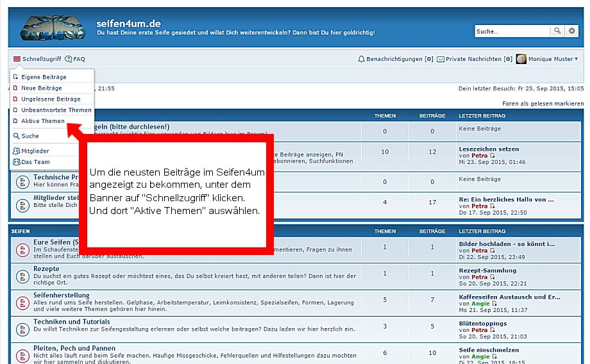Select Eigene Beiträge menu entry
This screenshot has height=364, width=590.
44,77
